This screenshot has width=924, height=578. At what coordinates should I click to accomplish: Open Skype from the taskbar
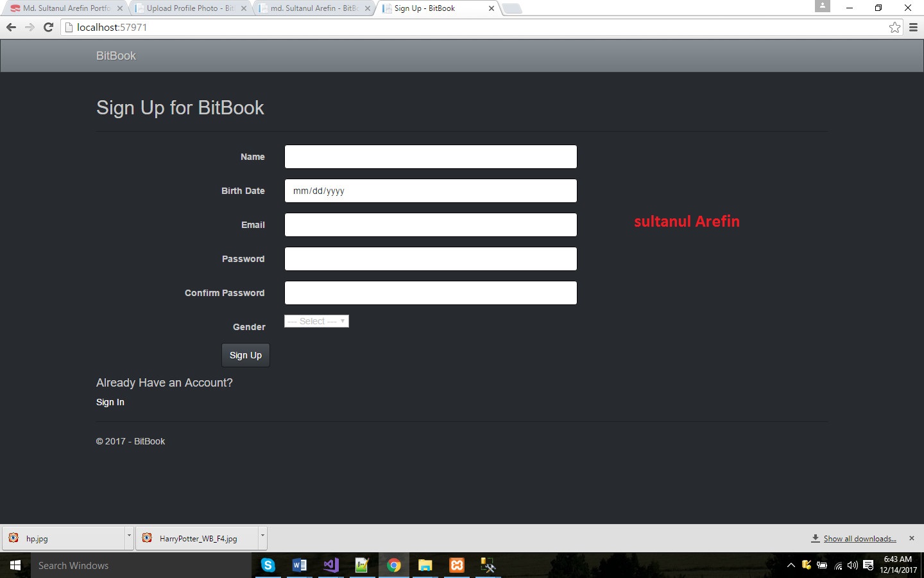click(x=268, y=565)
